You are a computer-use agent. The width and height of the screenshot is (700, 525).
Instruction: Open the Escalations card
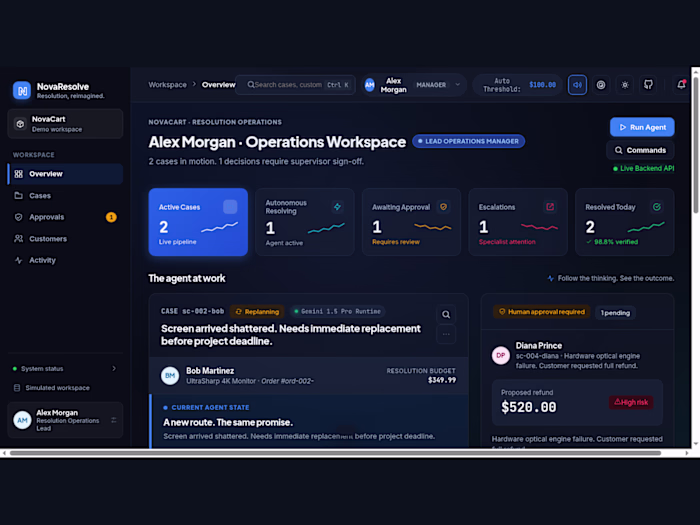(518, 222)
